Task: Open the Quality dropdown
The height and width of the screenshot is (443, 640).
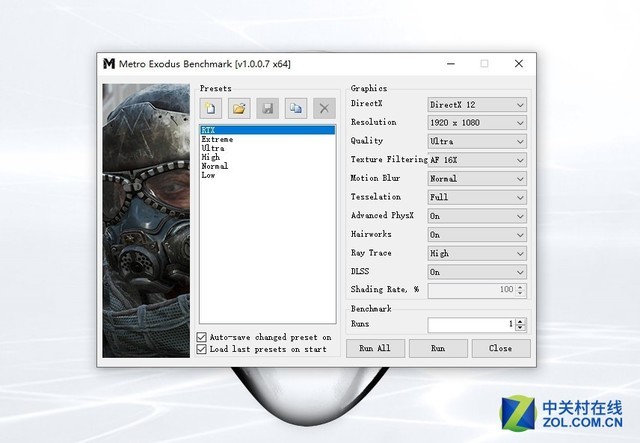Action: [x=477, y=141]
